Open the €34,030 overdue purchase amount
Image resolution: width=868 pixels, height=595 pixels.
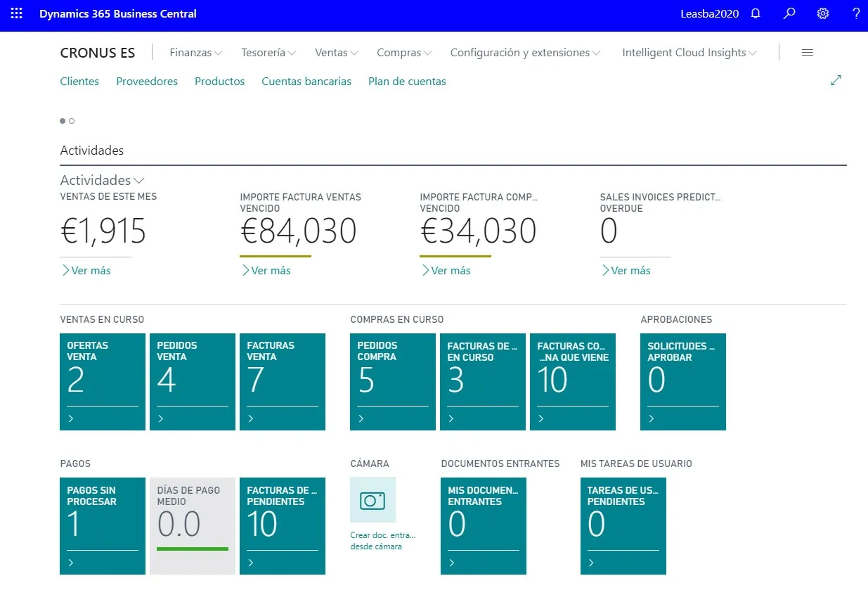coord(479,231)
